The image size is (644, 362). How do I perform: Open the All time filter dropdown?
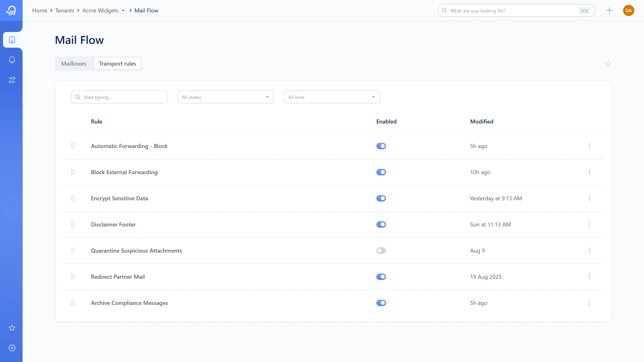click(x=332, y=97)
